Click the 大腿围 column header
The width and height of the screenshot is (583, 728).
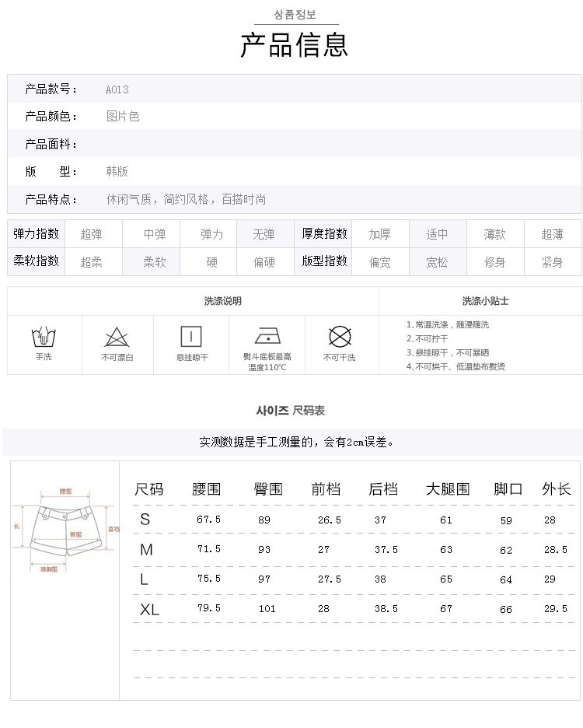448,489
